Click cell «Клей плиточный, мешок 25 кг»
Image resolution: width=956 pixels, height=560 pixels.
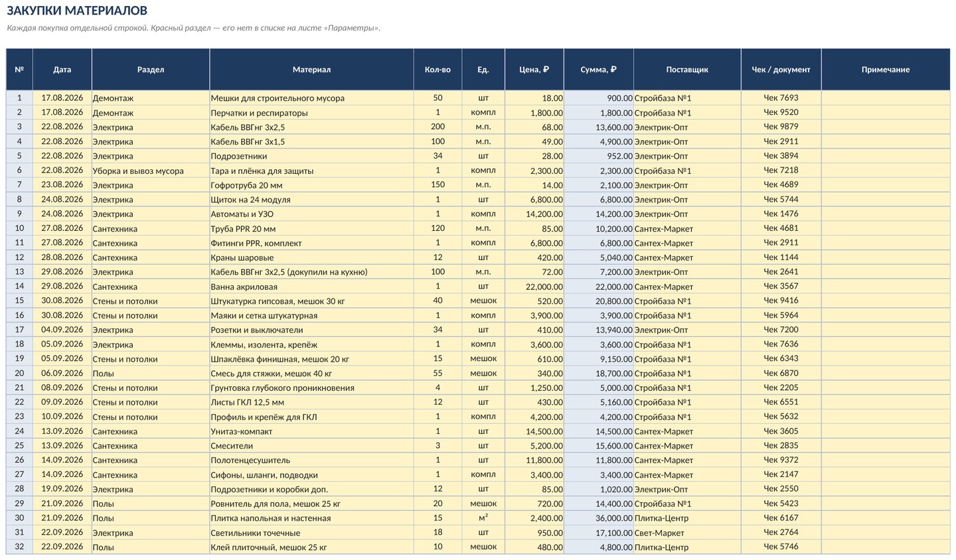point(311,547)
